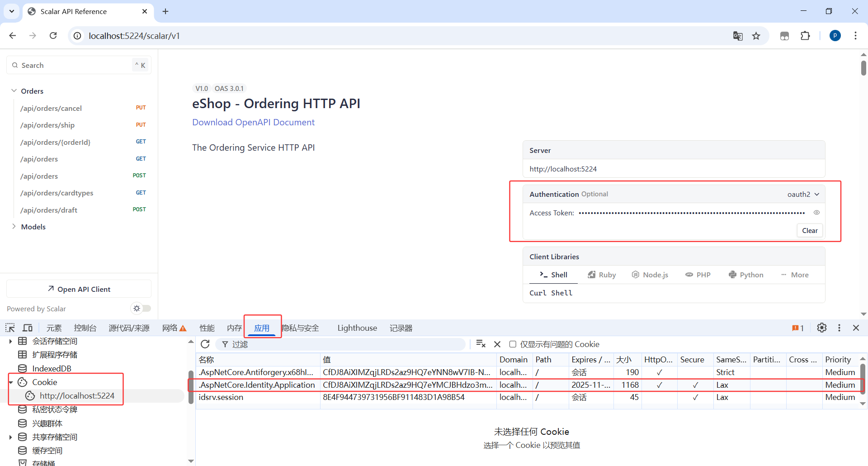Open the Chrome profile avatar
The height and width of the screenshot is (466, 868).
[835, 36]
